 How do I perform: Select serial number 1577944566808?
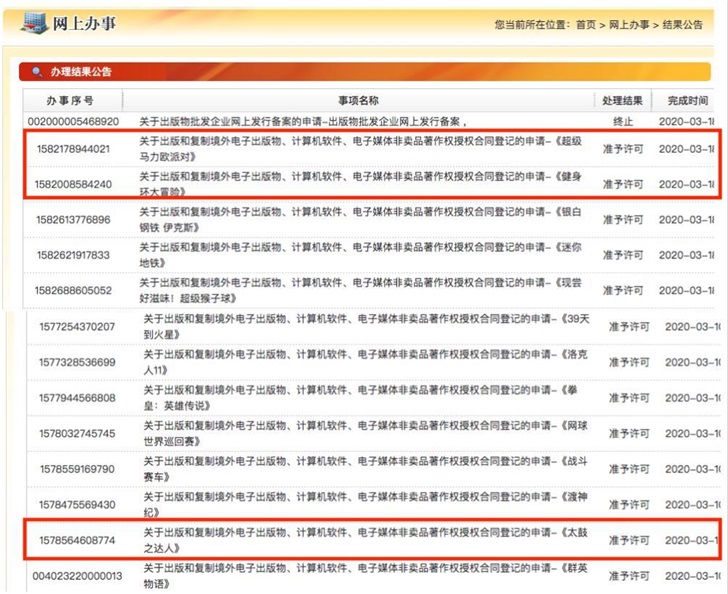click(77, 398)
